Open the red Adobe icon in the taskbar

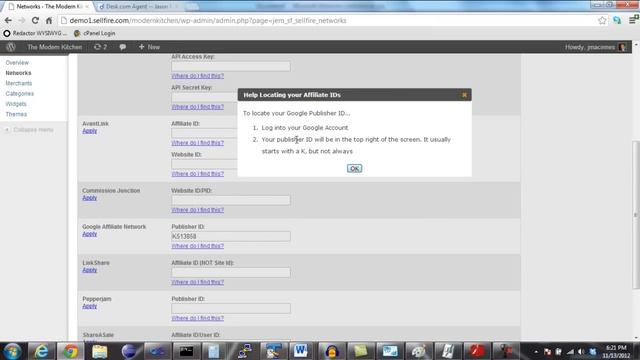pos(477,351)
